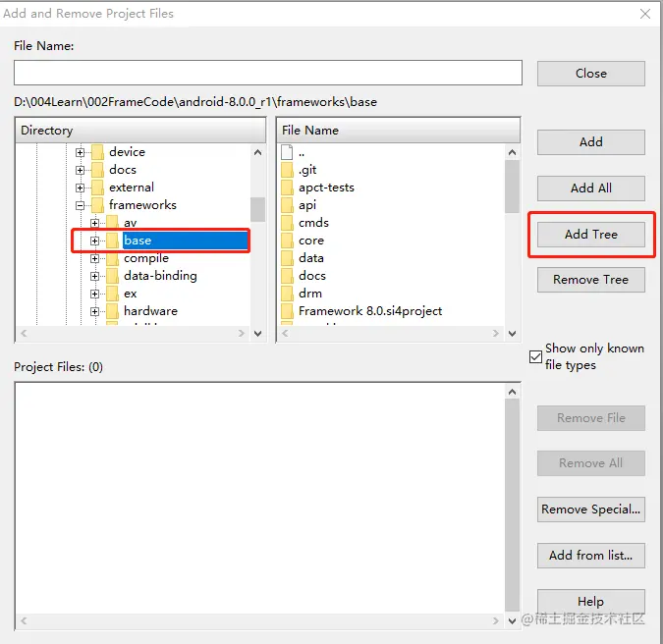Open the Help button
Image resolution: width=663 pixels, height=644 pixels.
(590, 602)
